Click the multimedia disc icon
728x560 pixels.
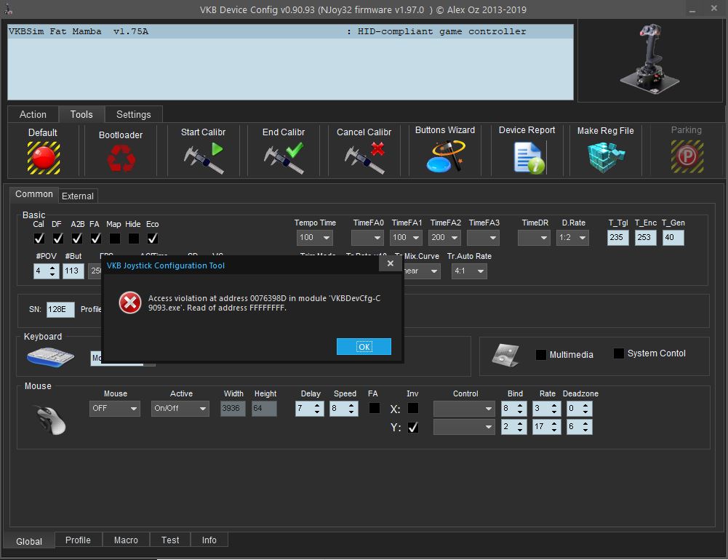point(505,356)
